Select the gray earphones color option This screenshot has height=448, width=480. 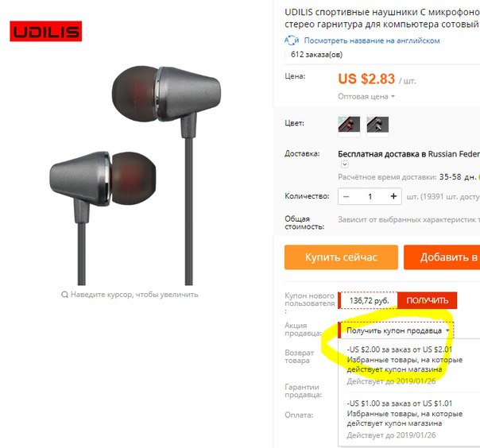click(x=377, y=125)
